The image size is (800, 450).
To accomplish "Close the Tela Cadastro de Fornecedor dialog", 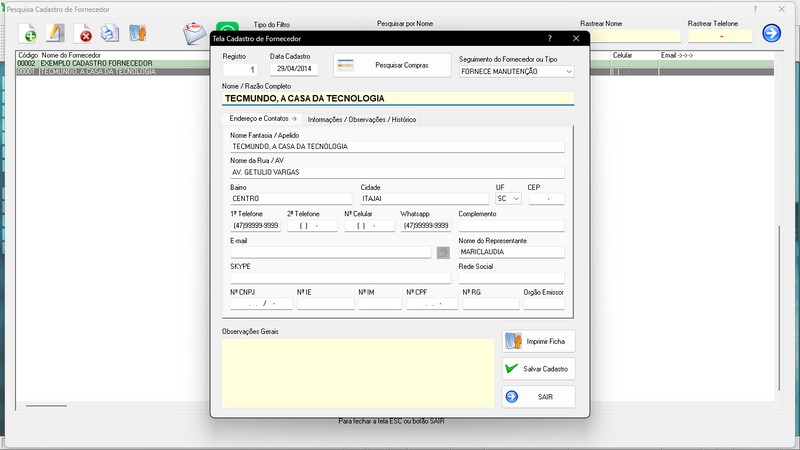I will click(x=576, y=38).
